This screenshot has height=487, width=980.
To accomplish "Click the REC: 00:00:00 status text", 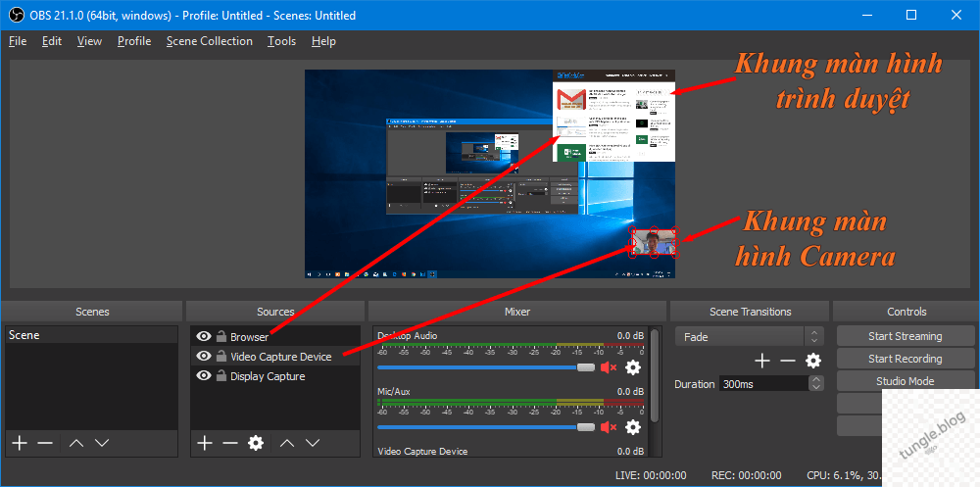I will point(748,475).
